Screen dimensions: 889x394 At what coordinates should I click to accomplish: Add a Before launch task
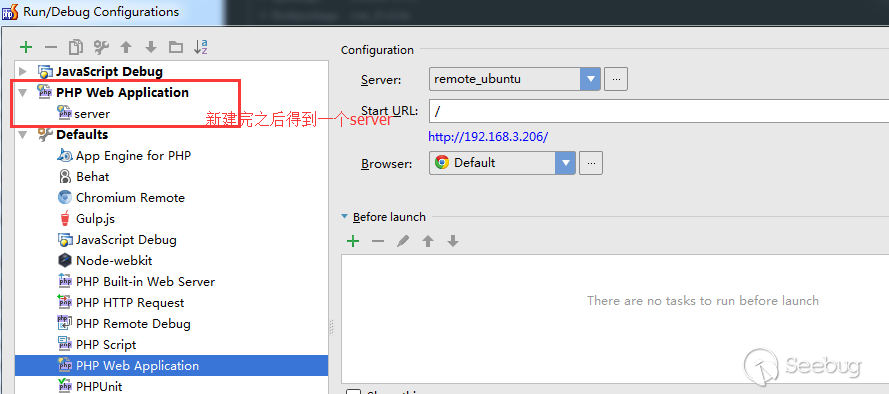tap(353, 242)
